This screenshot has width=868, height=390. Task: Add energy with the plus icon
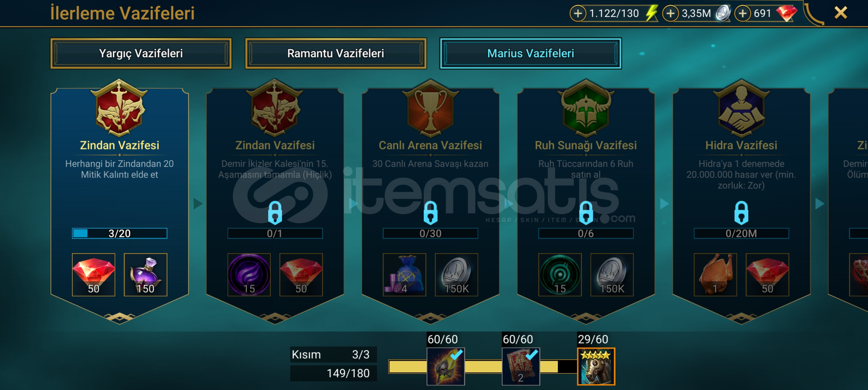pyautogui.click(x=578, y=14)
